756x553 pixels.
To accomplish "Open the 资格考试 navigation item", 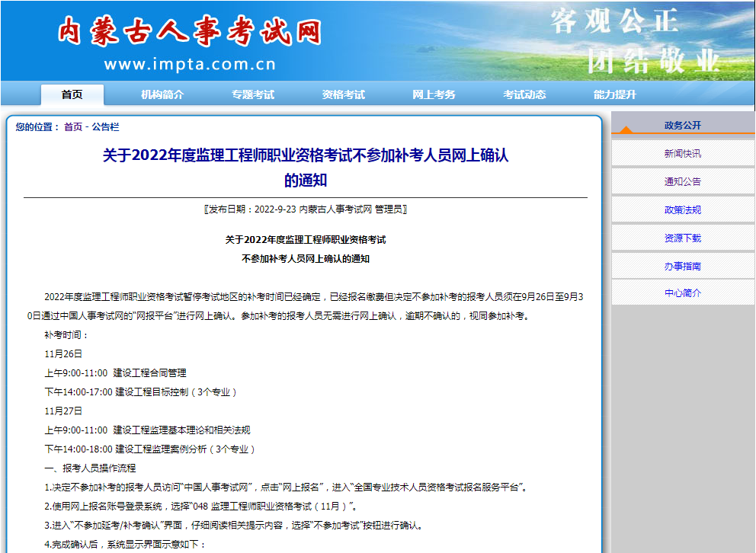I will point(344,94).
